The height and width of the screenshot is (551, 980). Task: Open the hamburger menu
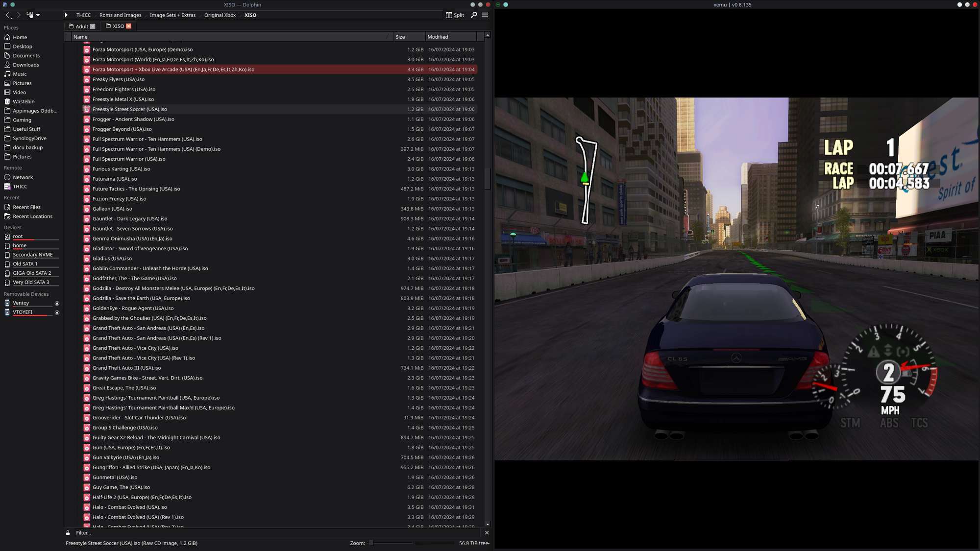tap(485, 15)
